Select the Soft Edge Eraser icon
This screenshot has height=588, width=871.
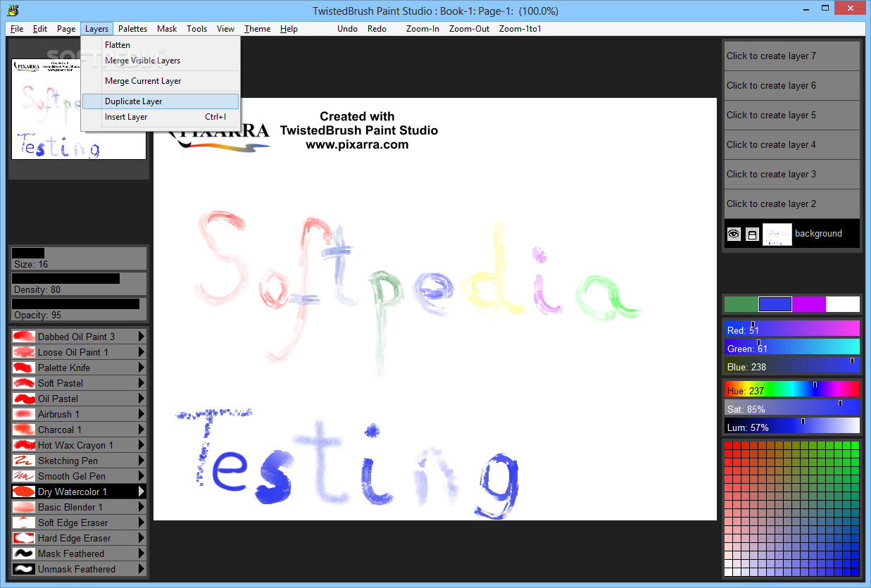tap(24, 523)
